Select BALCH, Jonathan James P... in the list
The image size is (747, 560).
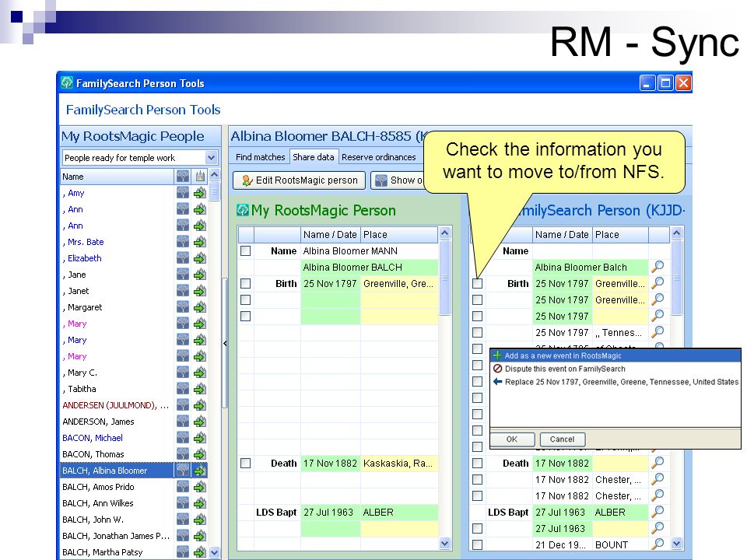[116, 536]
